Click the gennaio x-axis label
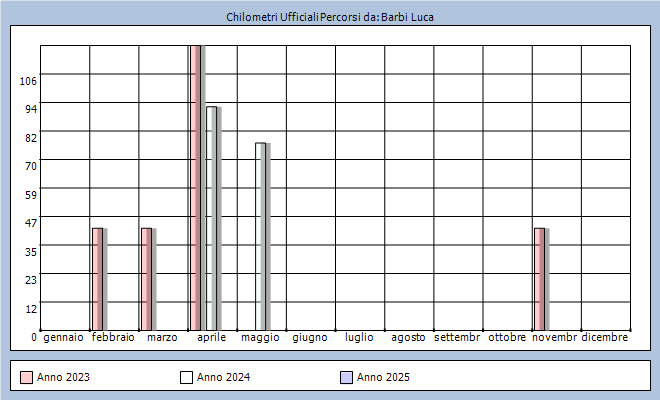This screenshot has width=660, height=400. click(x=64, y=338)
